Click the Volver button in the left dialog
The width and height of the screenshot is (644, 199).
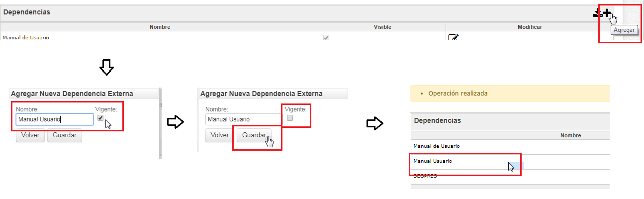(30, 135)
